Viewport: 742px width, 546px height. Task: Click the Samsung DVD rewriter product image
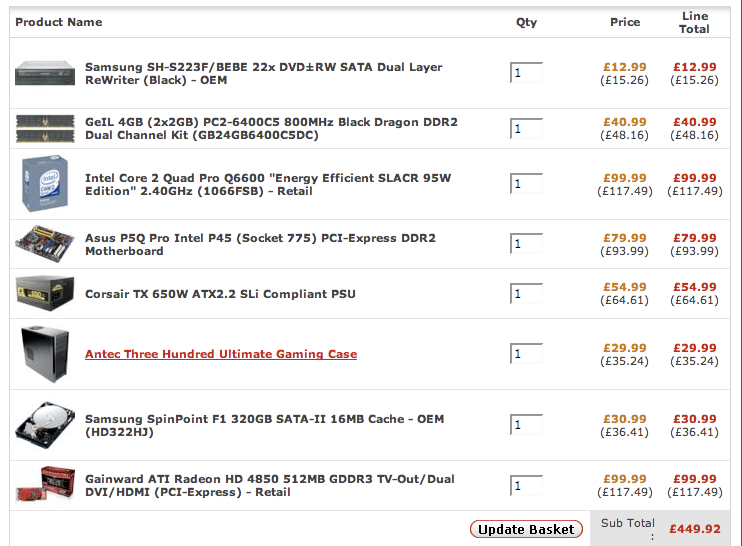coord(45,73)
